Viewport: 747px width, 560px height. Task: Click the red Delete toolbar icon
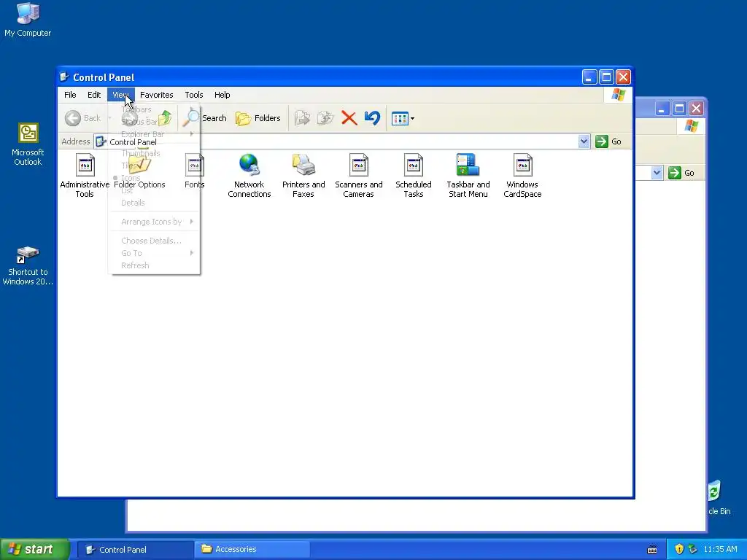[x=349, y=118]
